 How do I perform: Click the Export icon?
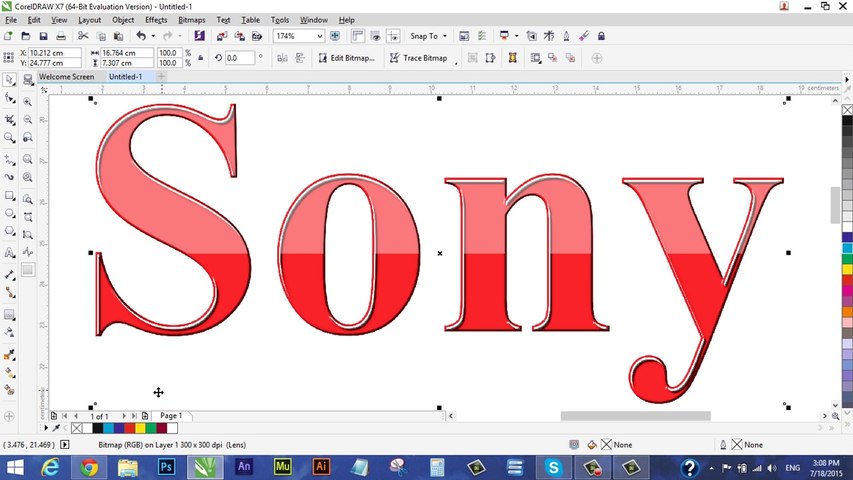pos(239,36)
